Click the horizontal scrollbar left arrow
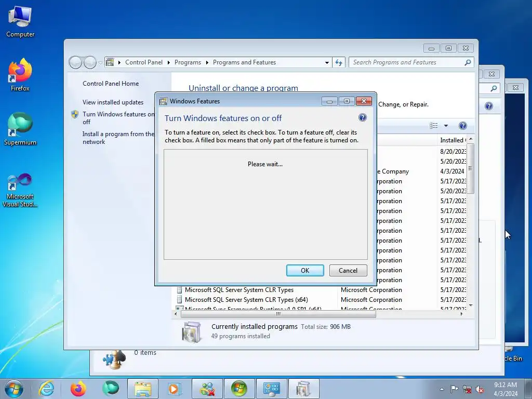 coord(176,314)
